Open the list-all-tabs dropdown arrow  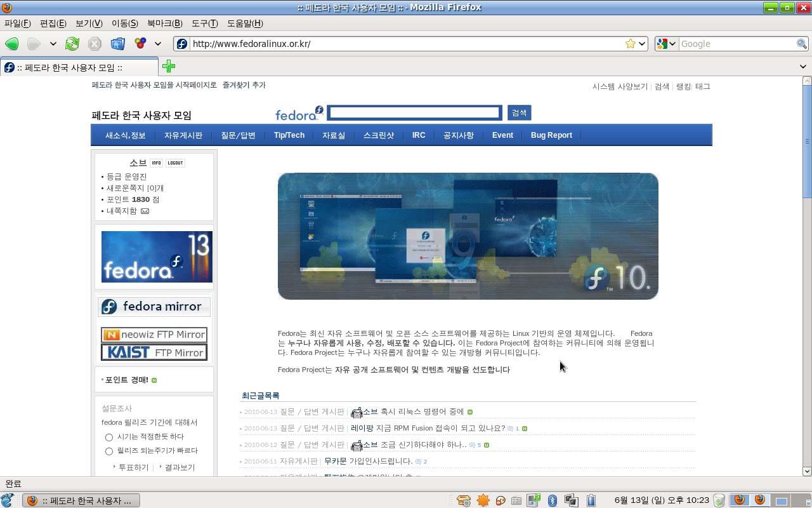tap(804, 67)
